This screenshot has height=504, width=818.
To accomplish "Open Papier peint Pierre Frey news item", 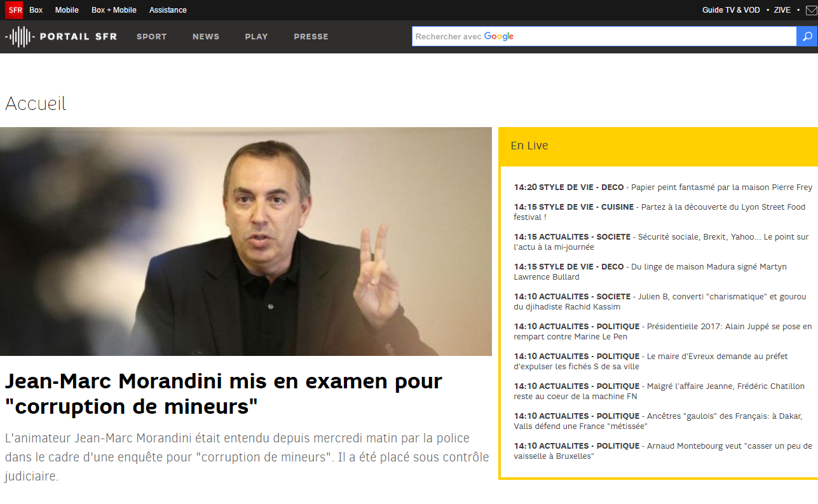I will point(663,187).
